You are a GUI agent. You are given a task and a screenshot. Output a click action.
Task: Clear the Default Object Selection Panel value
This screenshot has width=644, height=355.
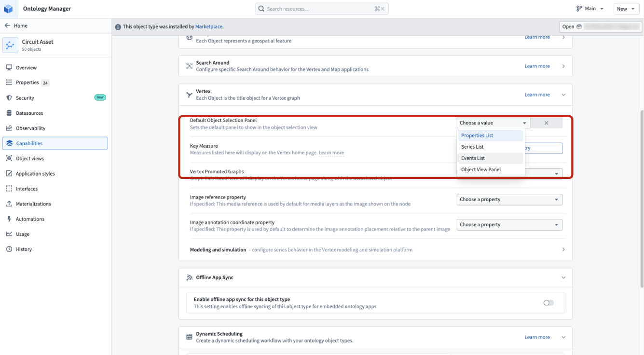point(547,123)
